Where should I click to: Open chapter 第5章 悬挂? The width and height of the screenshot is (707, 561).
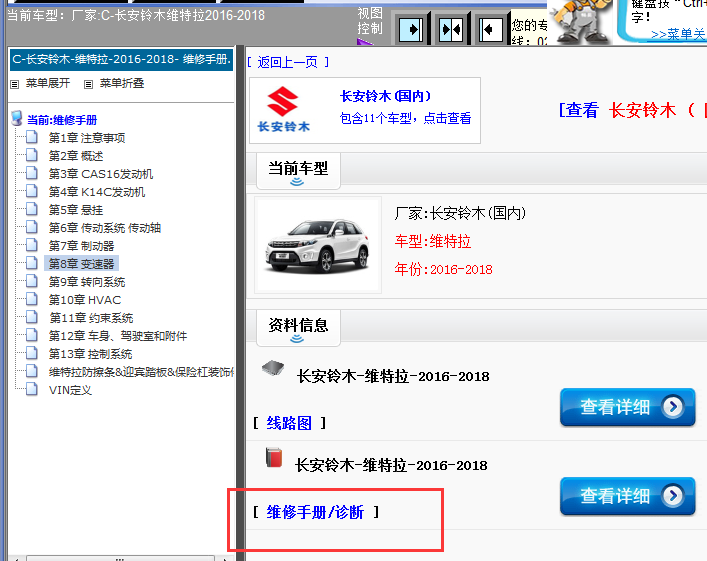click(x=76, y=210)
